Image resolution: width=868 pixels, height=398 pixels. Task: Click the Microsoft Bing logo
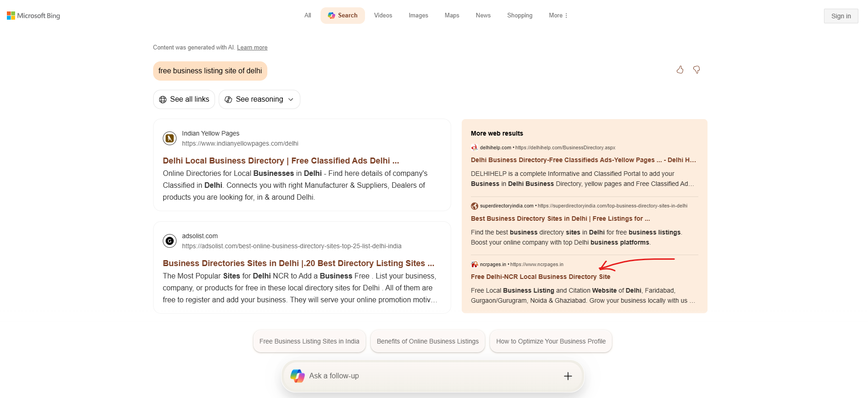point(33,16)
